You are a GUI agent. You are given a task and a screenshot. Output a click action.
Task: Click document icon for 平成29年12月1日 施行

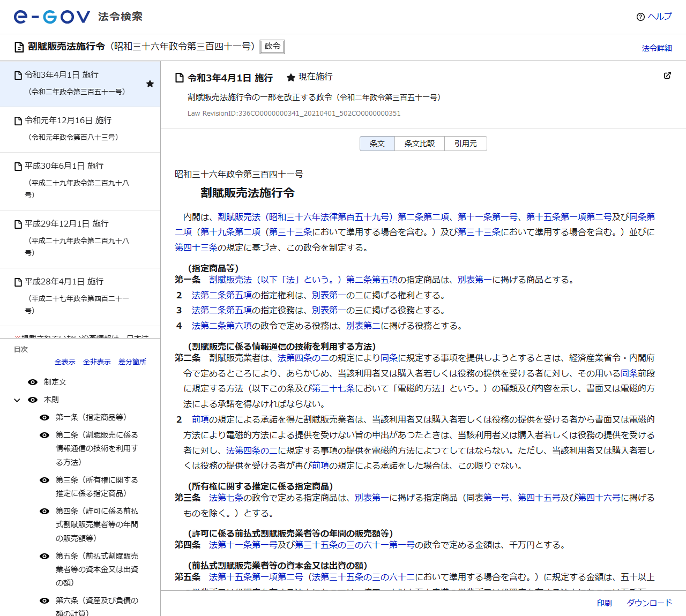coord(18,224)
